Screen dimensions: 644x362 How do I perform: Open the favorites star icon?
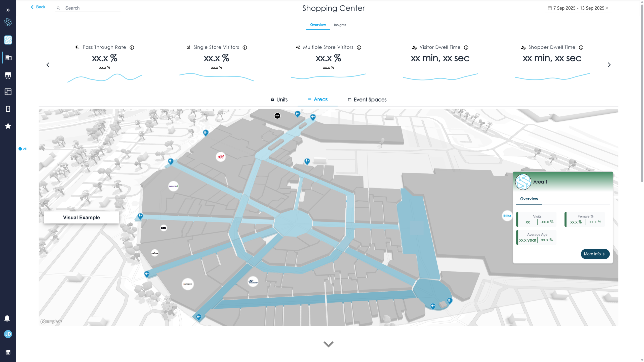point(8,126)
